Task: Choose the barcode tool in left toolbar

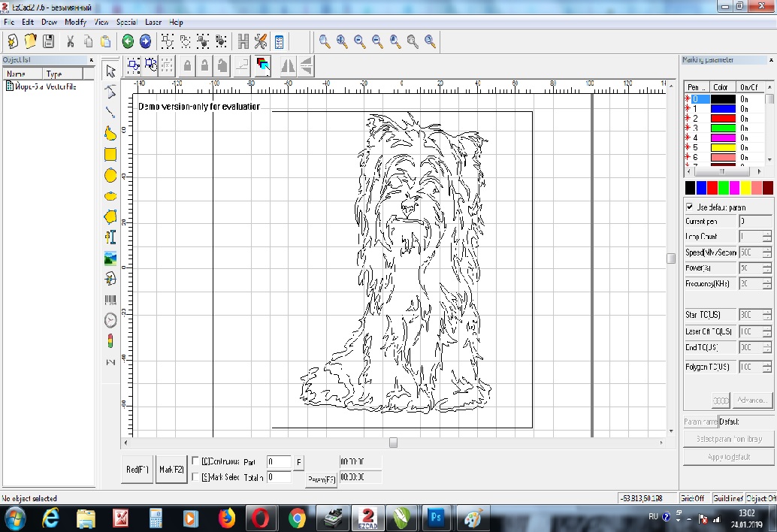Action: point(110,299)
